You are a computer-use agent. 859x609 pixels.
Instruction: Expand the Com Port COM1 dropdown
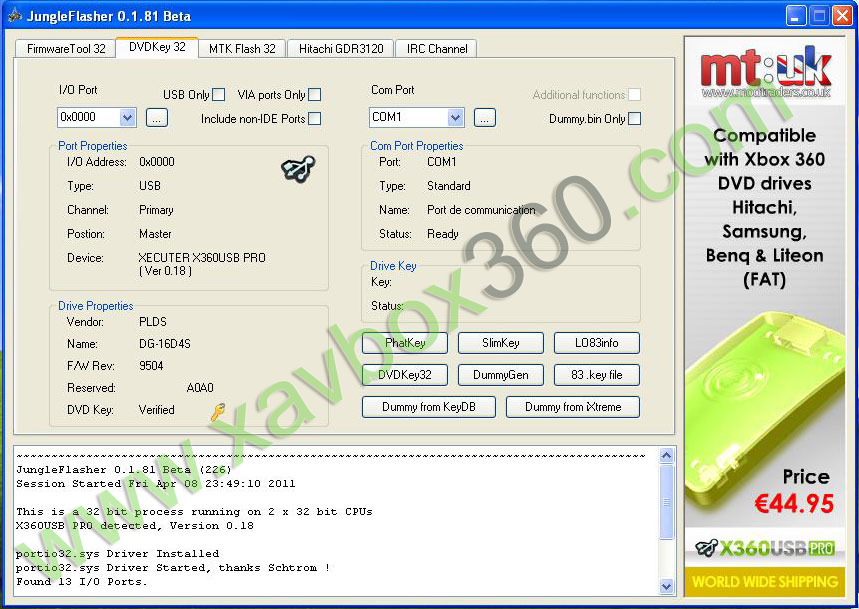(x=455, y=117)
